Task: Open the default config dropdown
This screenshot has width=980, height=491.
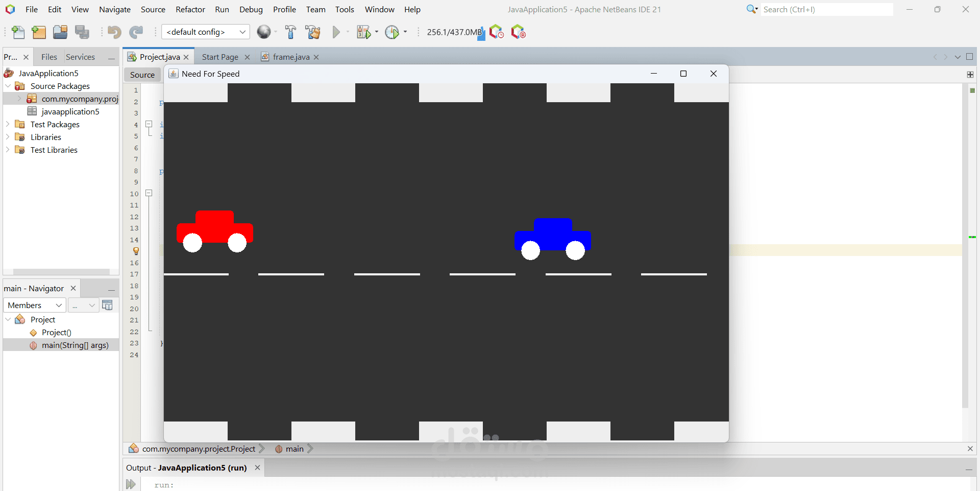Action: point(206,32)
